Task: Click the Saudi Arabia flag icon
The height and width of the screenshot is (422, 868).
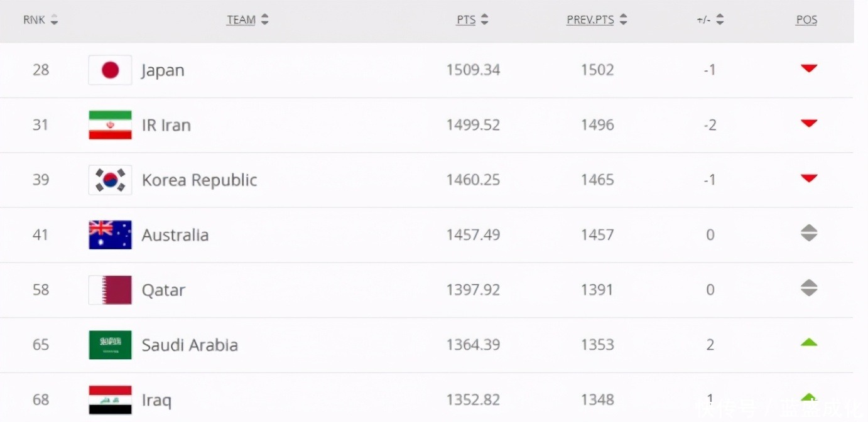Action: (110, 345)
